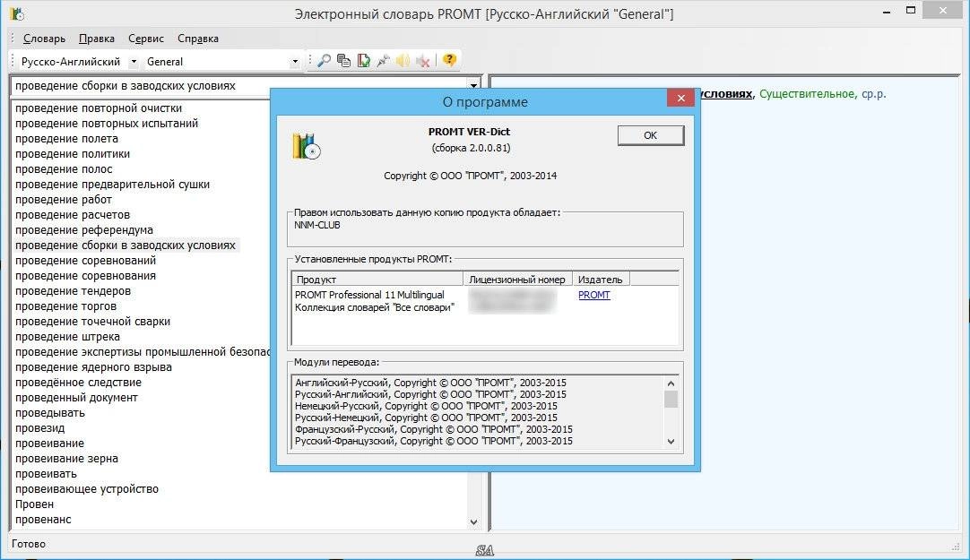Minimize the PROMT dictionary window
970x560 pixels.
(x=887, y=11)
